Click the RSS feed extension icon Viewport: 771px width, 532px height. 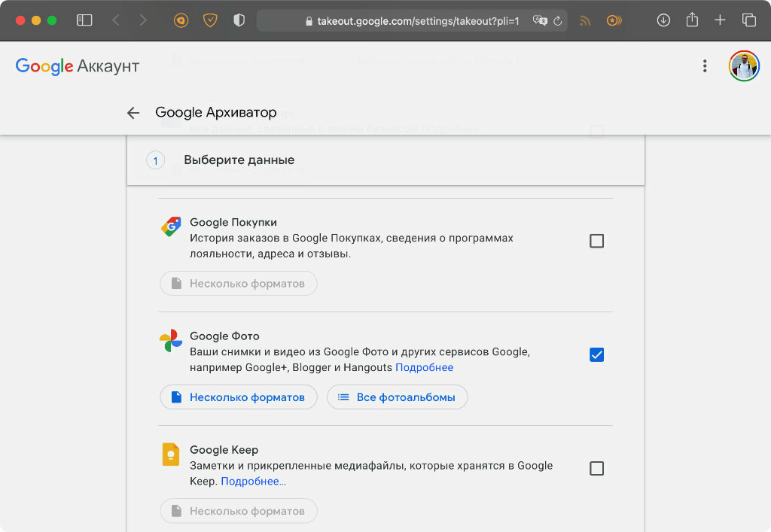585,20
